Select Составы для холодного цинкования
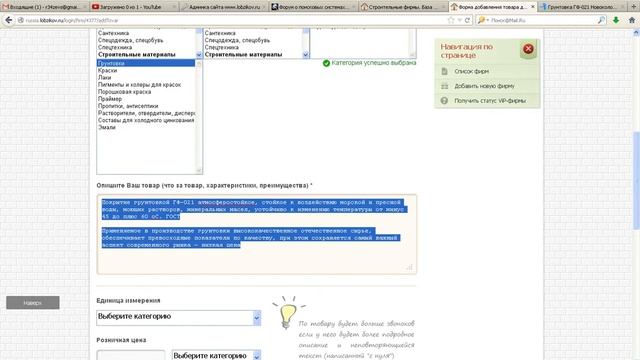640x360 pixels. (x=146, y=120)
